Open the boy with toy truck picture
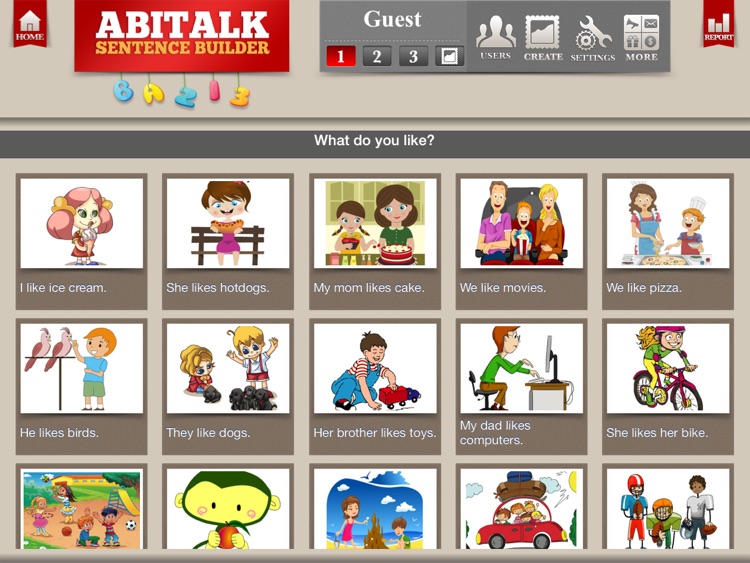This screenshot has width=750, height=563. [375, 368]
